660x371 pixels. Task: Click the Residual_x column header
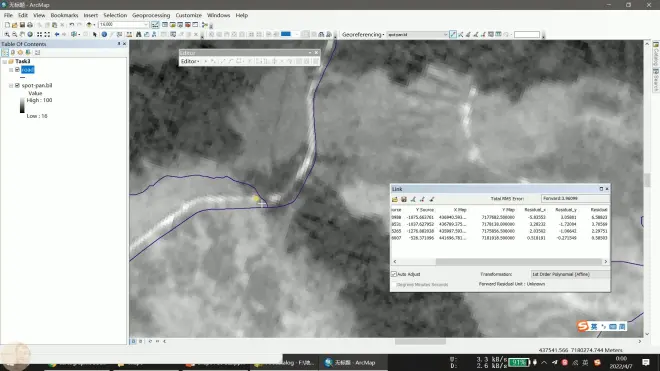pos(535,210)
